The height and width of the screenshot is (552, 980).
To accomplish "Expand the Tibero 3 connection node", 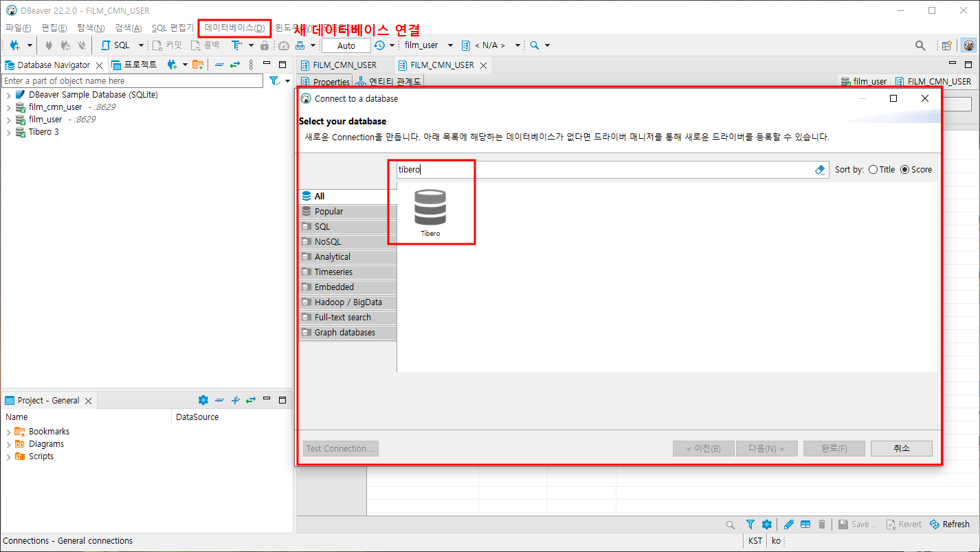I will [x=8, y=132].
